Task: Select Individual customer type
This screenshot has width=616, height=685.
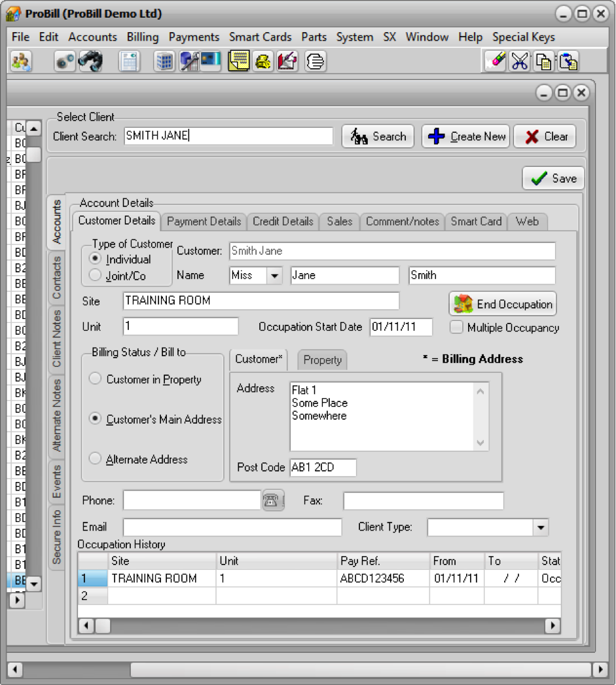Action: 95,259
